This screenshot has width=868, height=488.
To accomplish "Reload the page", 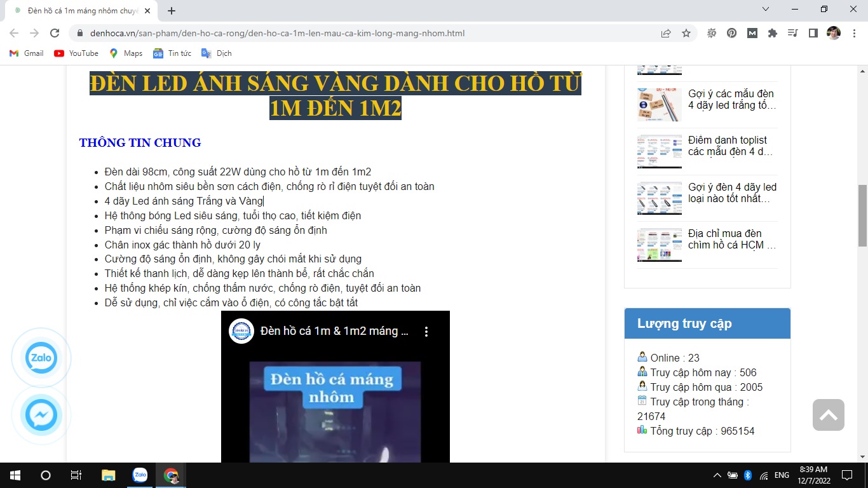I will tap(55, 33).
